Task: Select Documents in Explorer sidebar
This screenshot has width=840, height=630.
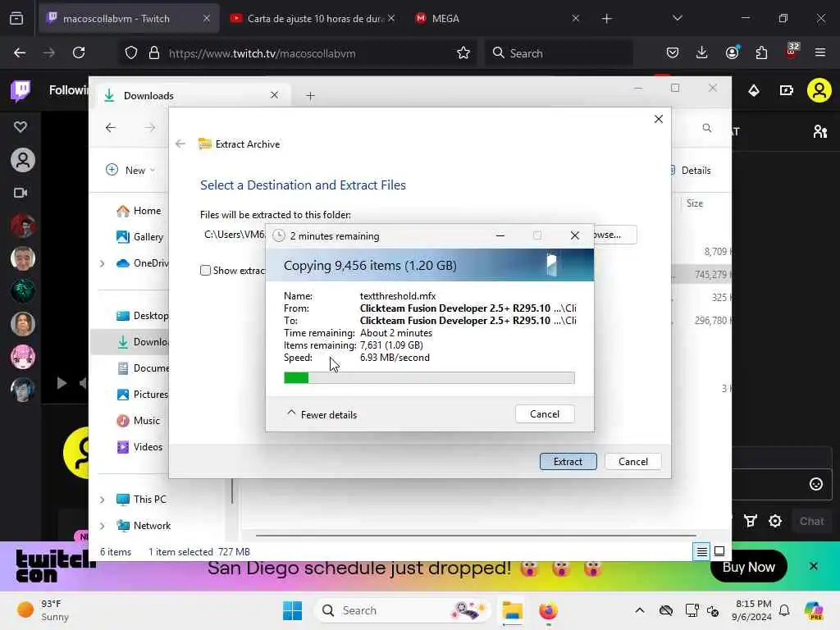Action: (x=143, y=368)
